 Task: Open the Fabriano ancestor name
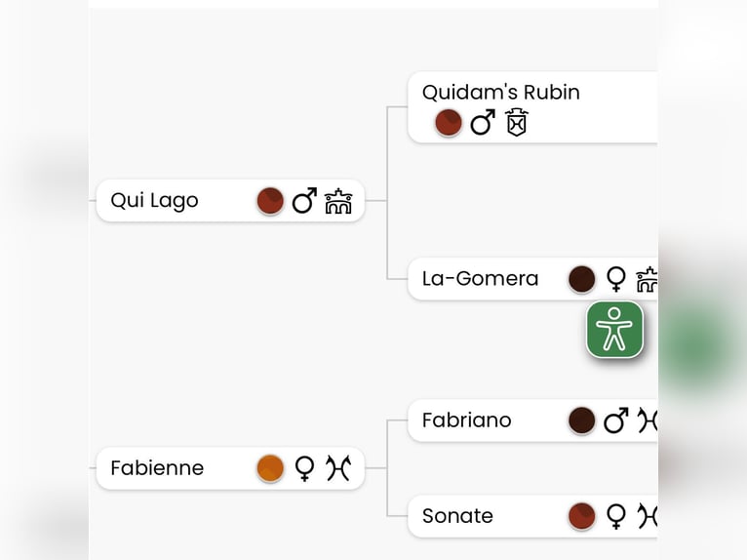pos(466,420)
